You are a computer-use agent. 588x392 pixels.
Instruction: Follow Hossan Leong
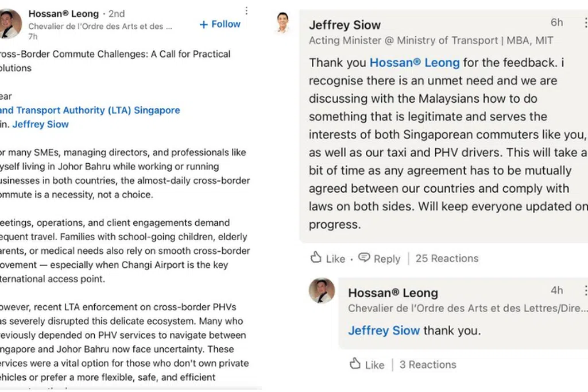click(220, 24)
